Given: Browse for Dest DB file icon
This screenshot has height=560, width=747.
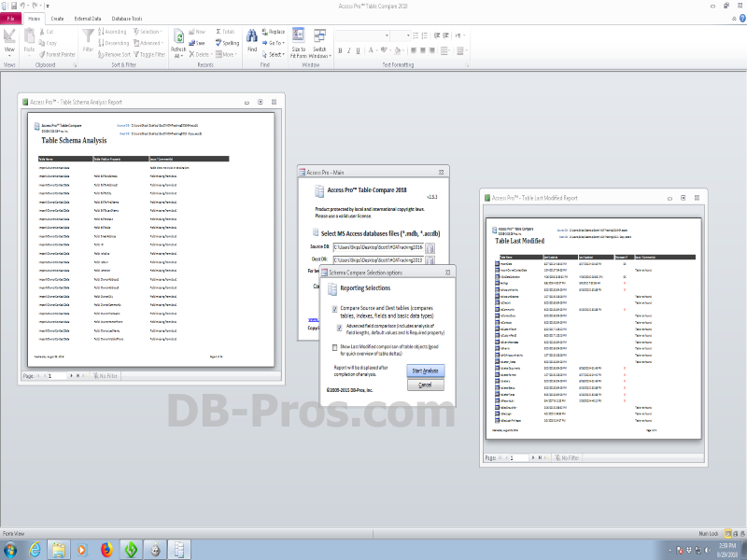Looking at the screenshot, I should [x=430, y=260].
